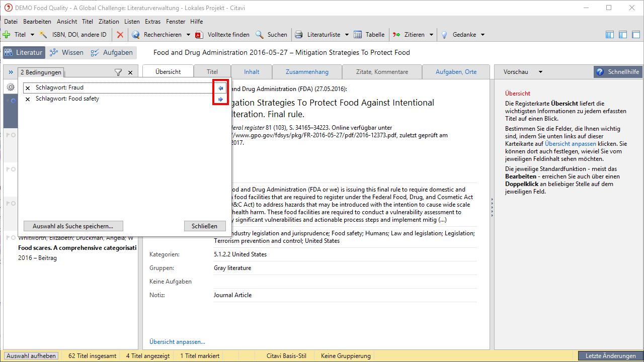
Task: Remove the Schlagwort: Fraud condition
Action: [28, 88]
